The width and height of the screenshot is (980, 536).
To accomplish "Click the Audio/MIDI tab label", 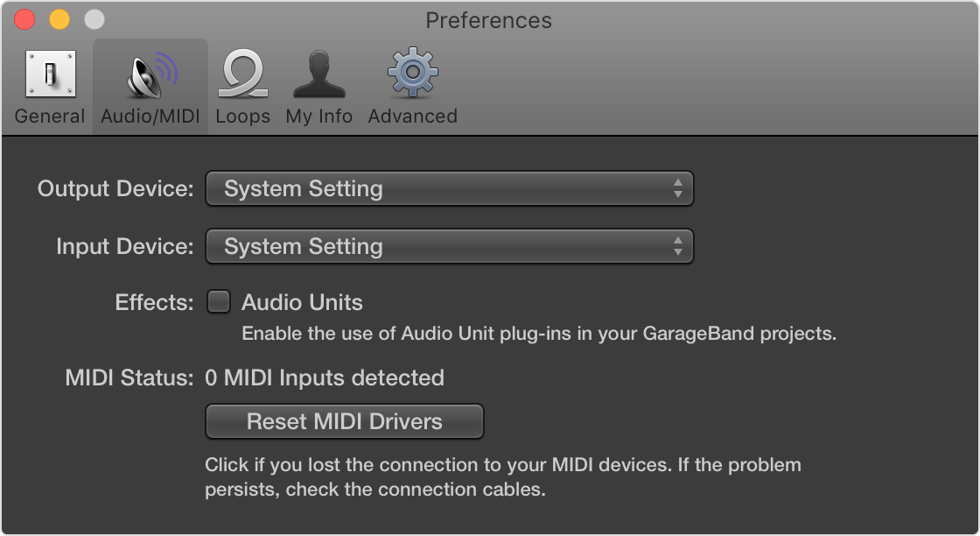I will (150, 116).
